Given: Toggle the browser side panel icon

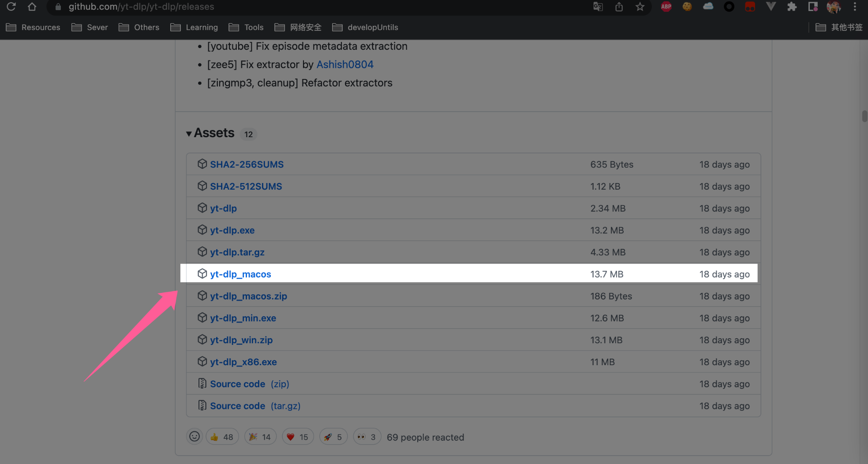Looking at the screenshot, I should [813, 7].
